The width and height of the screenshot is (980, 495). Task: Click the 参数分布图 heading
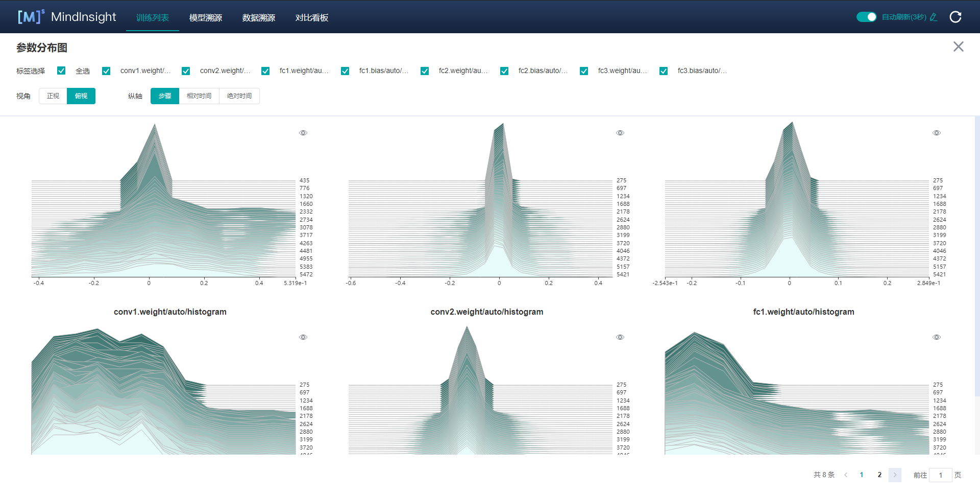click(42, 48)
